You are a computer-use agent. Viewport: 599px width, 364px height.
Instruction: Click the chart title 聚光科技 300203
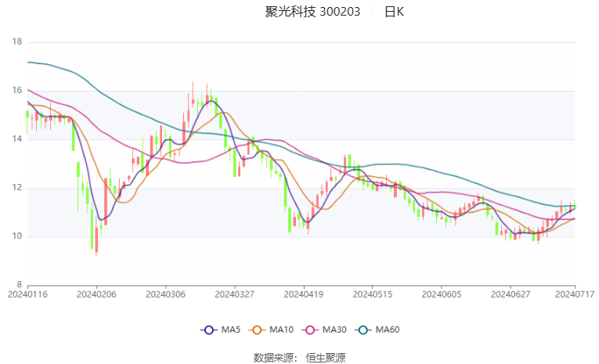[x=312, y=12]
